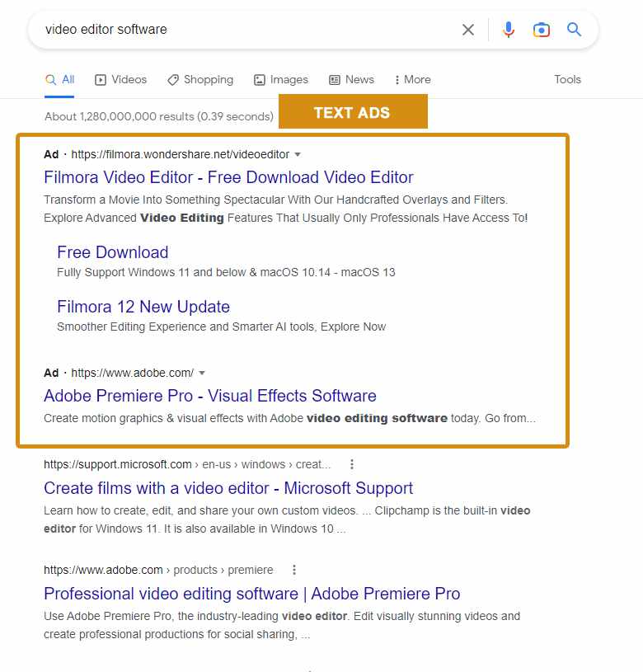643x672 pixels.
Task: Open Filmora 12 New Update sitelink
Action: coord(143,307)
